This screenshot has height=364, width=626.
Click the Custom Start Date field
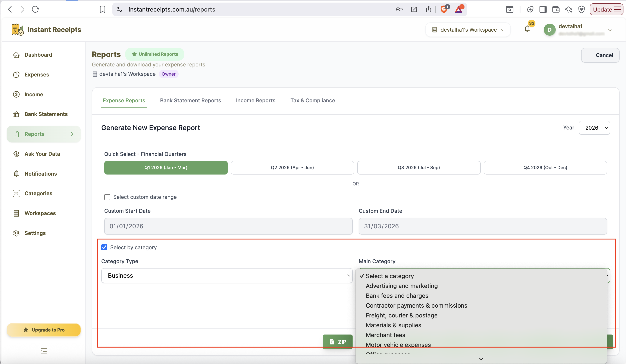pyautogui.click(x=228, y=226)
